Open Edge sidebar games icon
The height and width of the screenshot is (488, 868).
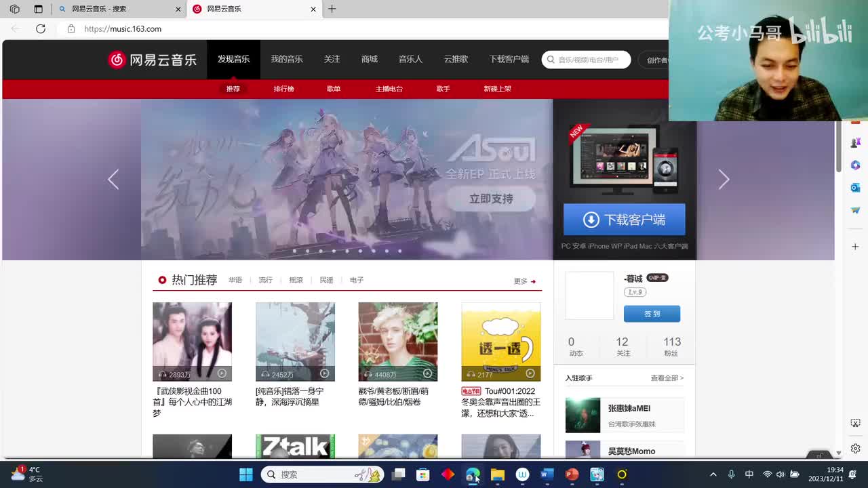pyautogui.click(x=855, y=143)
